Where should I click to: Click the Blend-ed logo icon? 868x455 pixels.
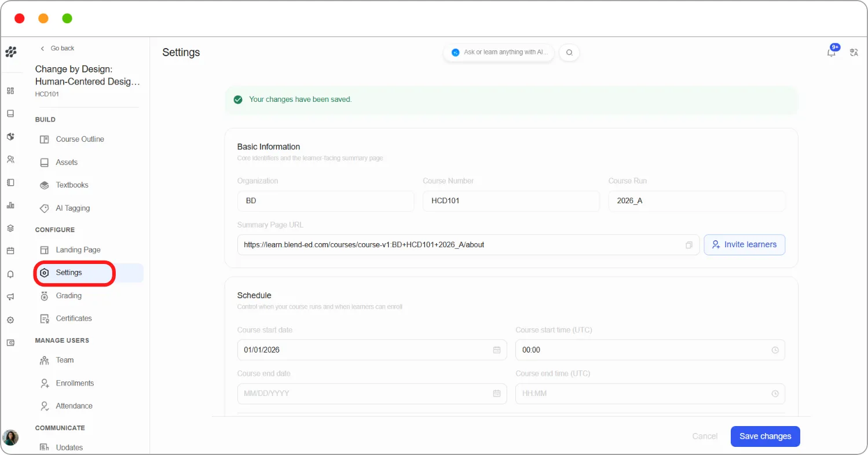coord(10,52)
